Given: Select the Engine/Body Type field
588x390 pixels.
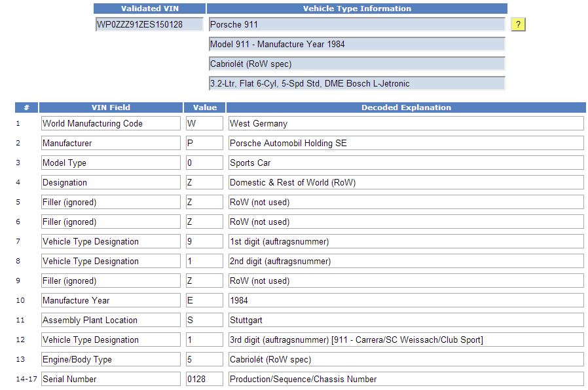Looking at the screenshot, I should pos(111,359).
